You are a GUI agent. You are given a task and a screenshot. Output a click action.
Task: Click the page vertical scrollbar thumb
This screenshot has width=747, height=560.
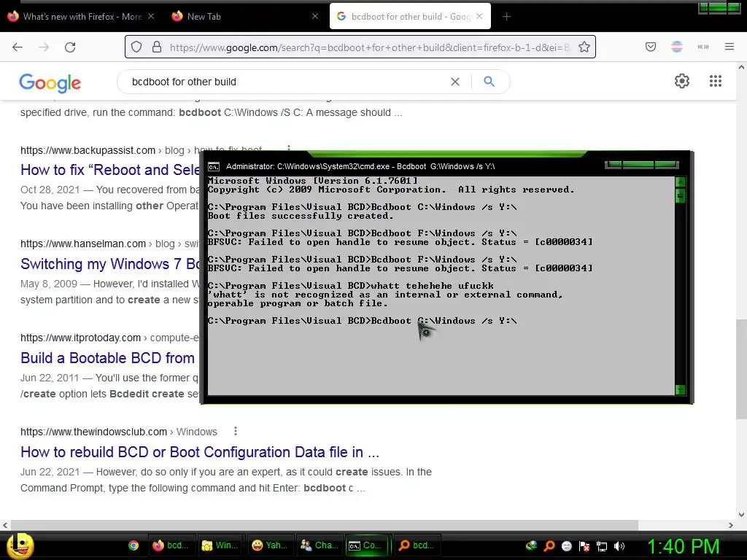(741, 369)
